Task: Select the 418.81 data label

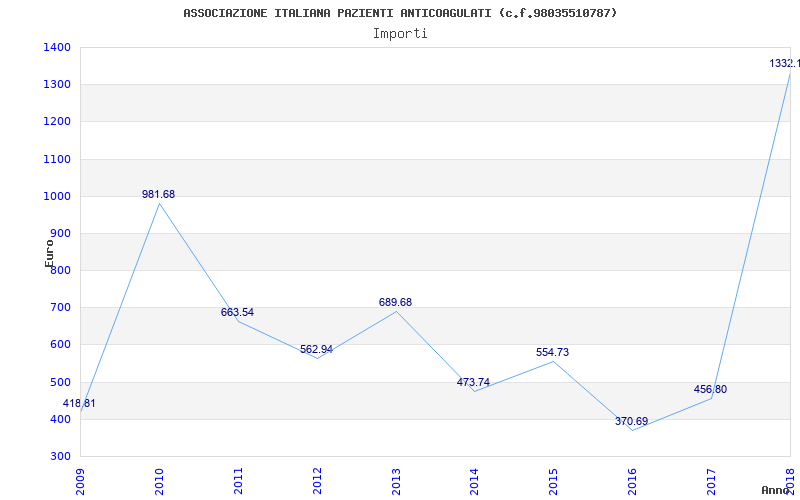Action: point(79,404)
